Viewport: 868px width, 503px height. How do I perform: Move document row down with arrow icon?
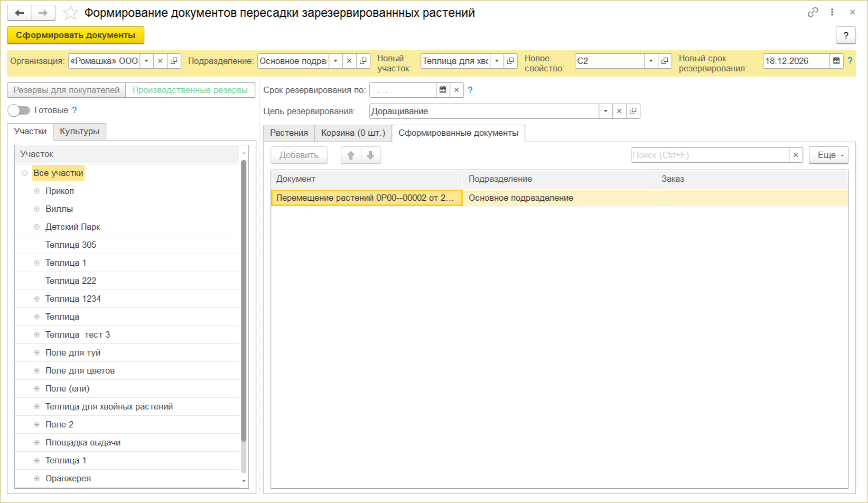[x=370, y=155]
